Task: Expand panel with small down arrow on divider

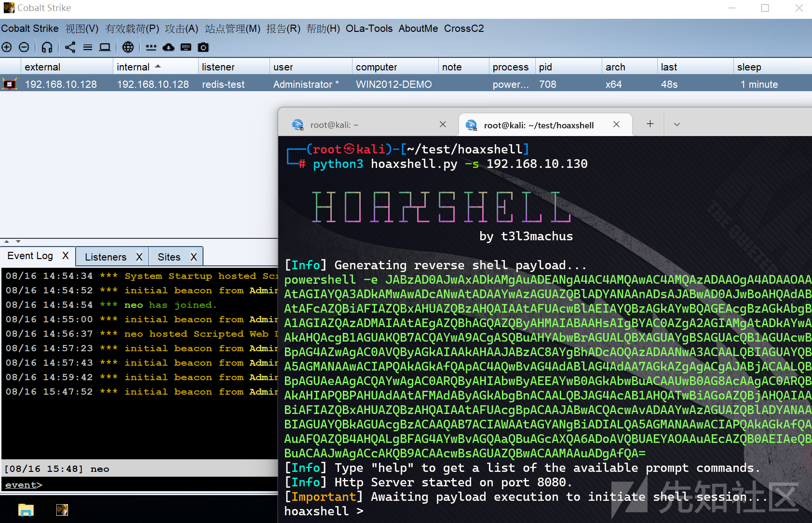Action: (x=18, y=241)
